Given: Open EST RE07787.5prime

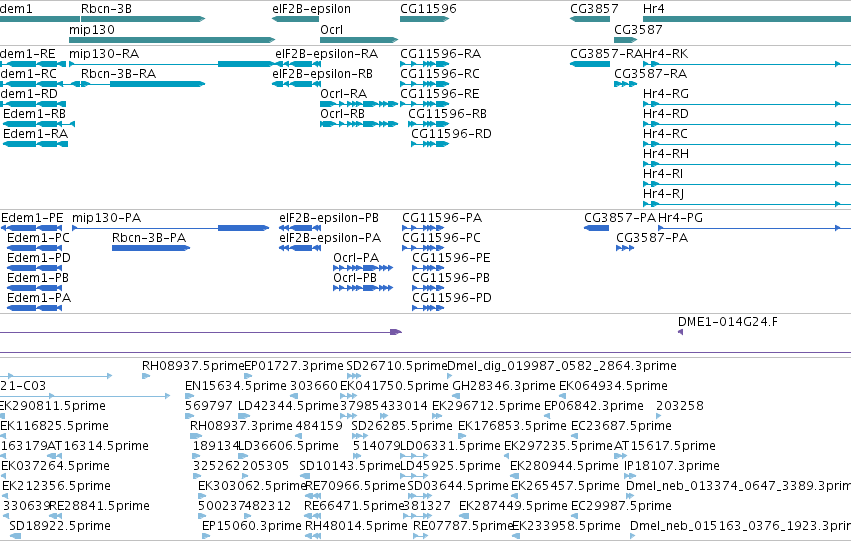Looking at the screenshot, I should [x=463, y=526].
